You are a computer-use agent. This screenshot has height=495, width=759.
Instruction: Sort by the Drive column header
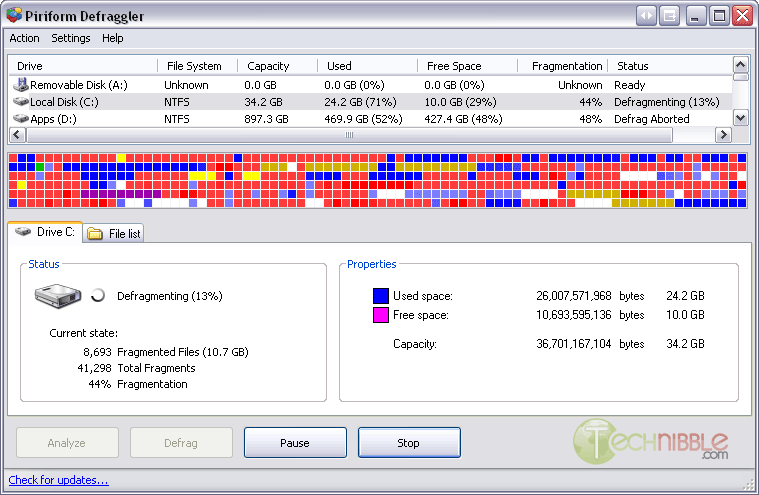click(x=83, y=66)
